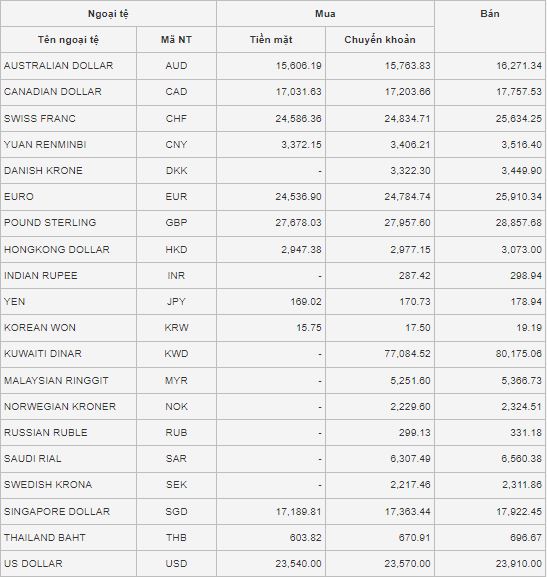547x577 pixels.
Task: Select the SGD currency code cell
Action: (176, 511)
